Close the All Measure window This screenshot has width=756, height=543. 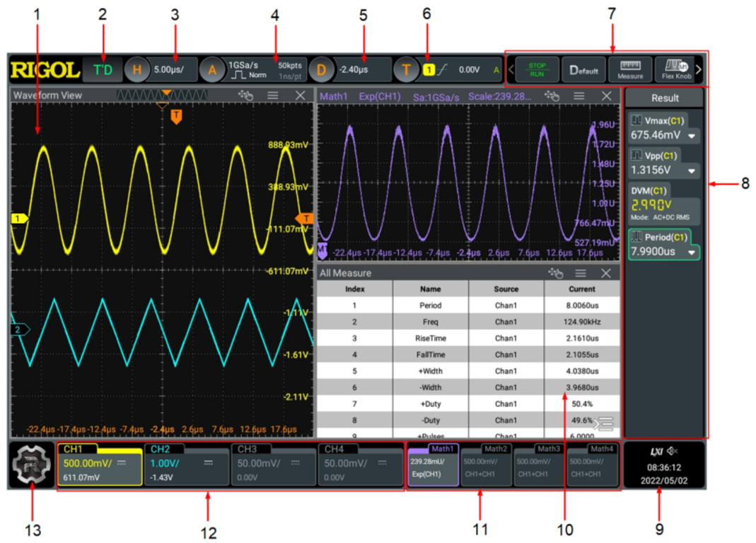606,274
